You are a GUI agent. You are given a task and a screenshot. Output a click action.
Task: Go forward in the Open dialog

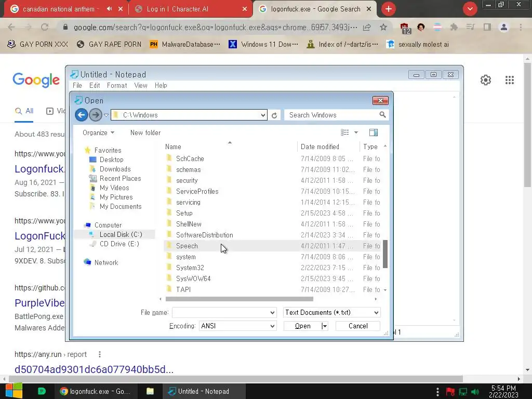click(96, 115)
